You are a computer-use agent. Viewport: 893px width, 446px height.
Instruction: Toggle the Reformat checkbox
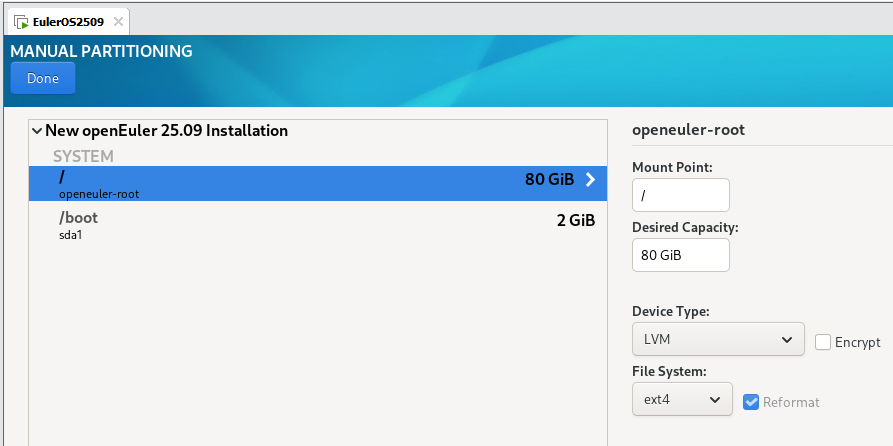751,402
